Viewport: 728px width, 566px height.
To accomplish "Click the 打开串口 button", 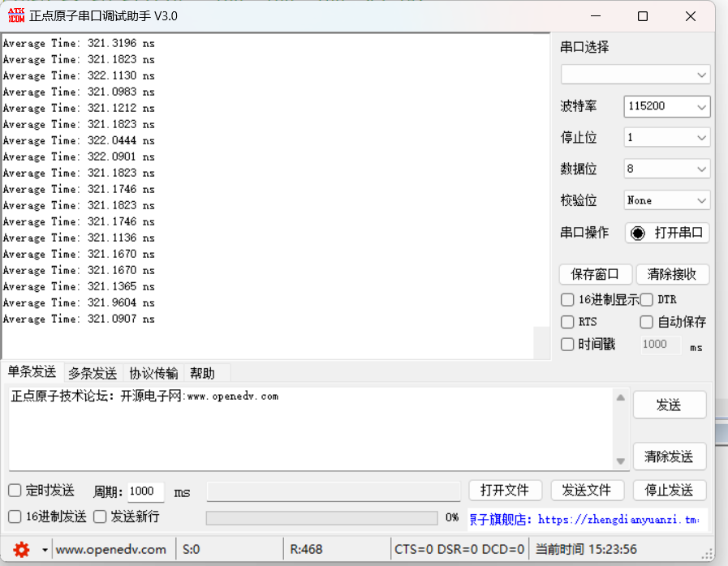I will [666, 233].
